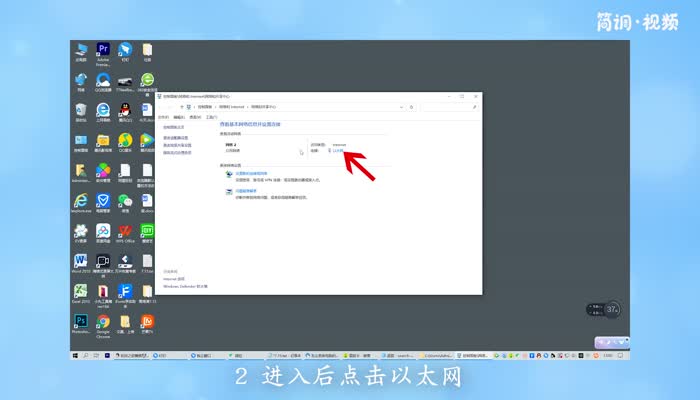Image resolution: width=700 pixels, height=400 pixels.
Task: Launch DingTalk from the desktop
Action: [x=125, y=52]
